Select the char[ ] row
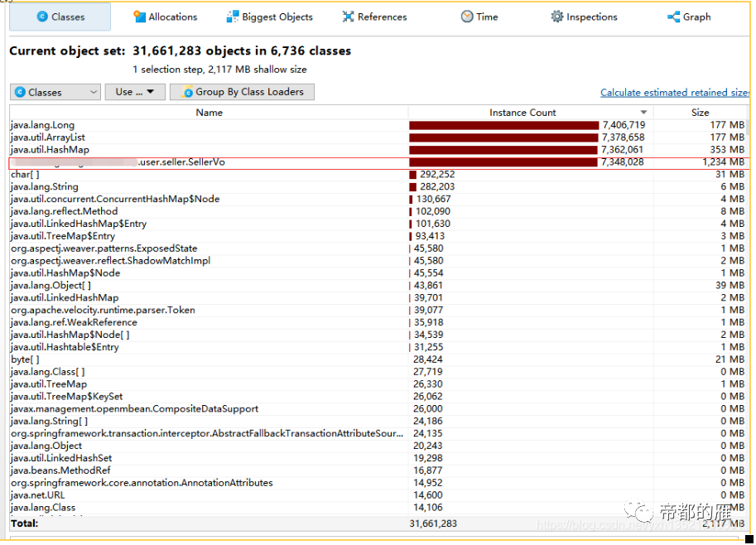756x545 pixels. click(378, 175)
